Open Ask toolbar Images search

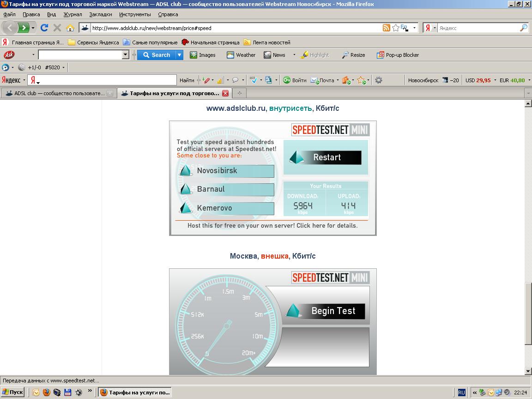coord(203,55)
